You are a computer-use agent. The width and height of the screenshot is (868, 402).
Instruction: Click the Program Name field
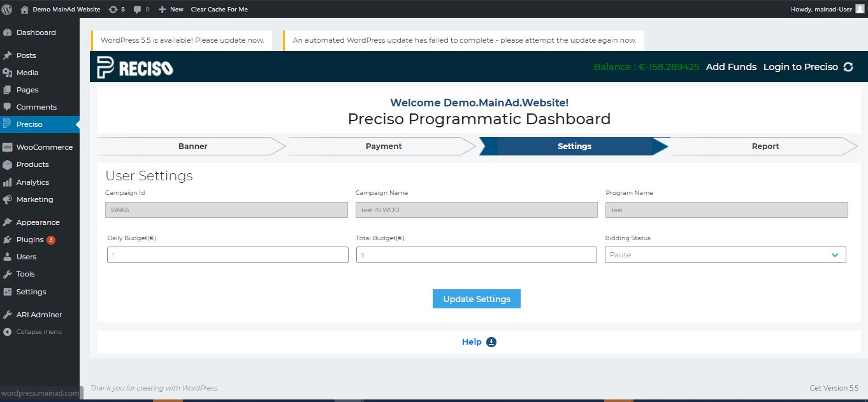point(727,210)
